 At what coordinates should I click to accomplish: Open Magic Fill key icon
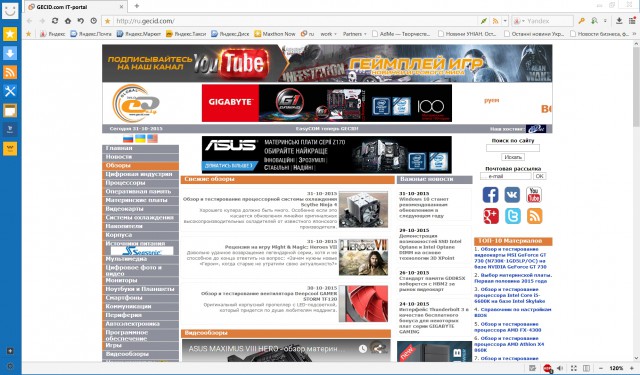[581, 21]
